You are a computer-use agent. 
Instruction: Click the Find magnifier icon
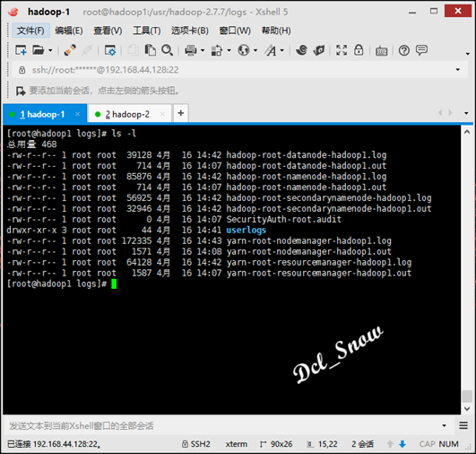(x=168, y=50)
